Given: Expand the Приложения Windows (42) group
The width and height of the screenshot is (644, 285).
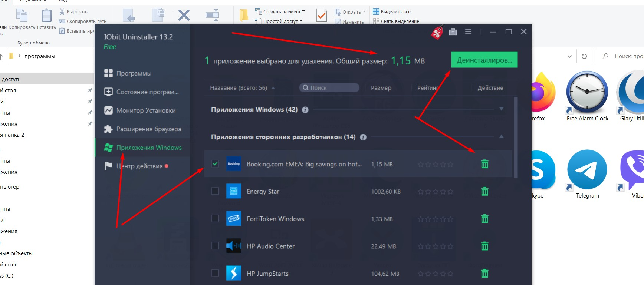Looking at the screenshot, I should [x=501, y=109].
